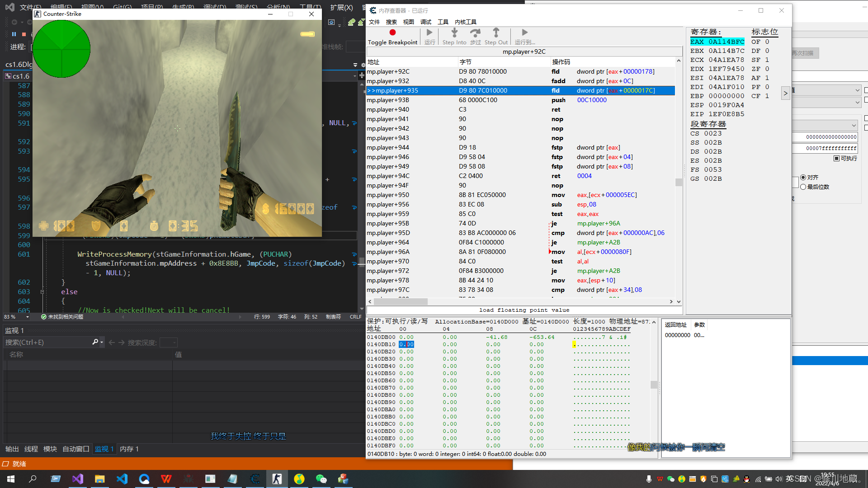Open WeChat from the taskbar

321,479
